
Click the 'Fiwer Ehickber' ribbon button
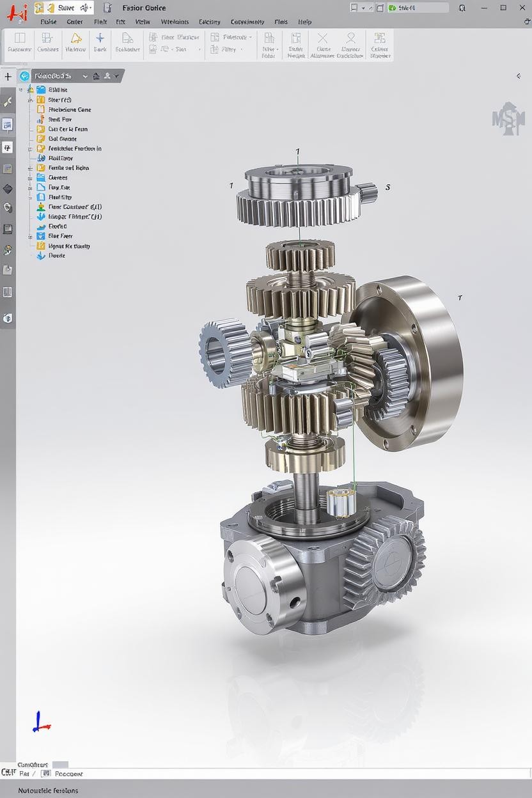tap(175, 37)
